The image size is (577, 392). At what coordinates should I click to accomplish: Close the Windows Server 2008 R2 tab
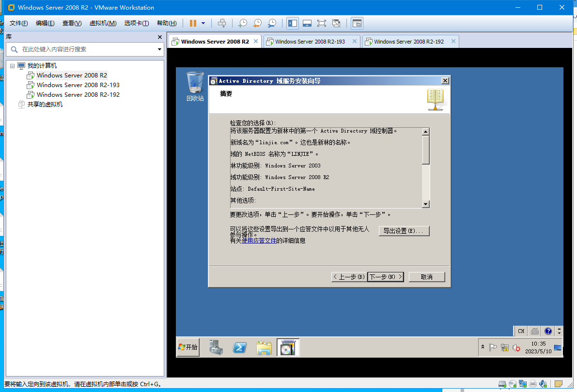click(x=256, y=41)
